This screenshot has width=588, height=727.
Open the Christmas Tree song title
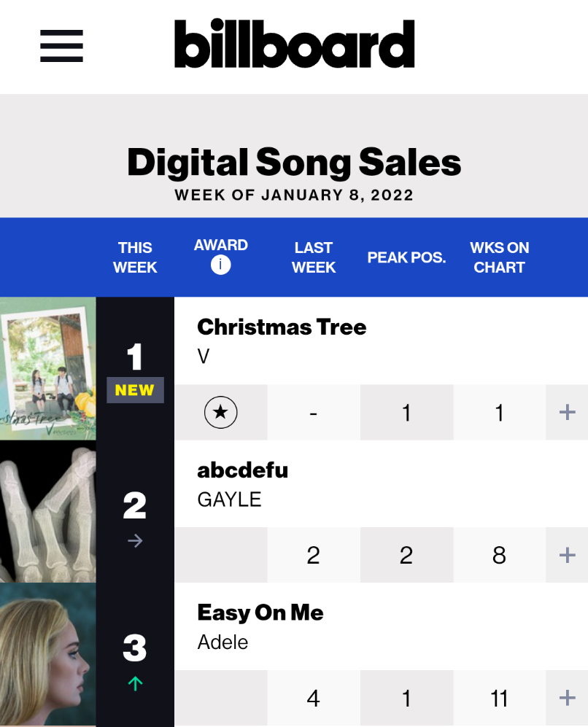coord(282,327)
